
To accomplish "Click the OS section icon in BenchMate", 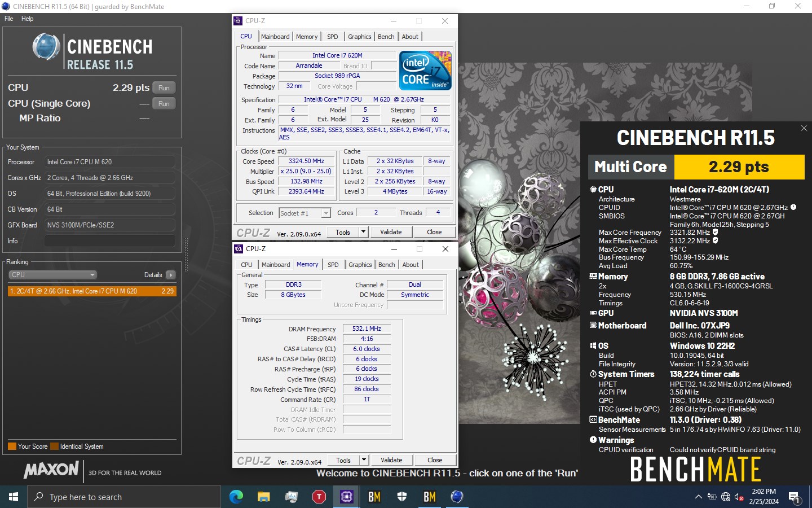I will (593, 346).
